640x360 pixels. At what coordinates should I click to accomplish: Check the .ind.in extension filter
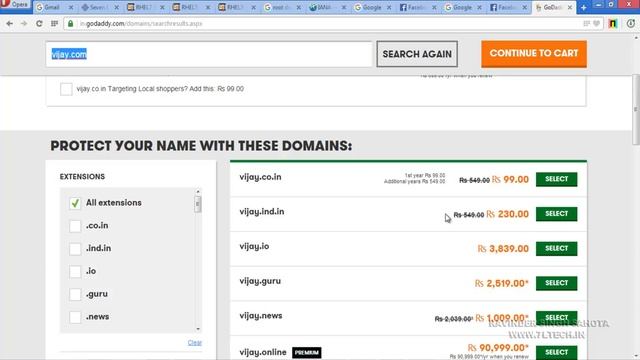coord(75,249)
